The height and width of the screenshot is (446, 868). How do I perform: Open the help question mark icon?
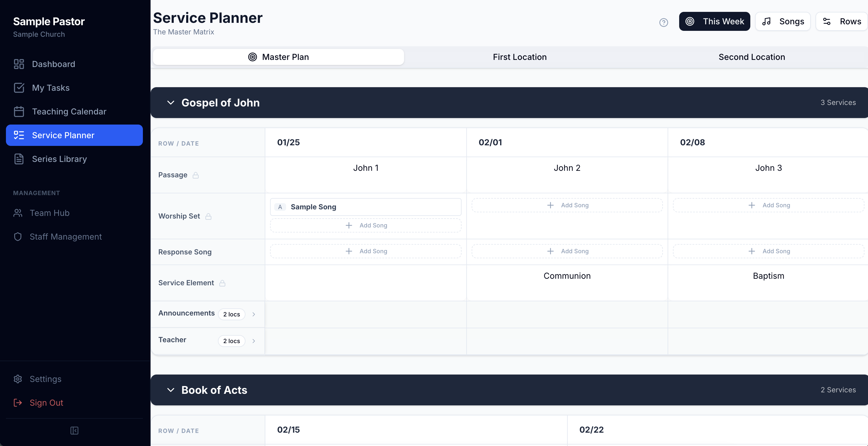[663, 23]
